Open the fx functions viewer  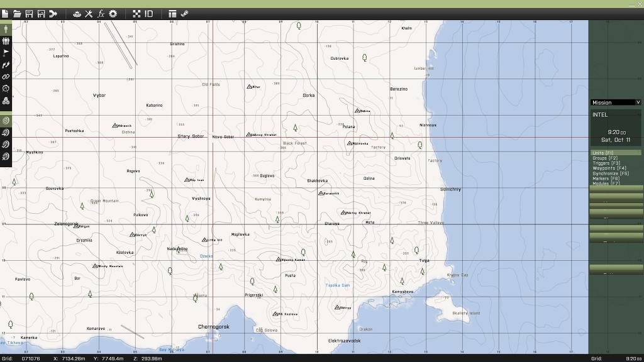coord(101,13)
